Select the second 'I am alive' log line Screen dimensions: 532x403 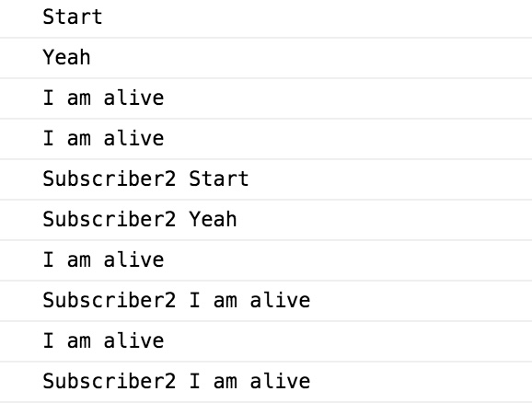pyautogui.click(x=266, y=139)
